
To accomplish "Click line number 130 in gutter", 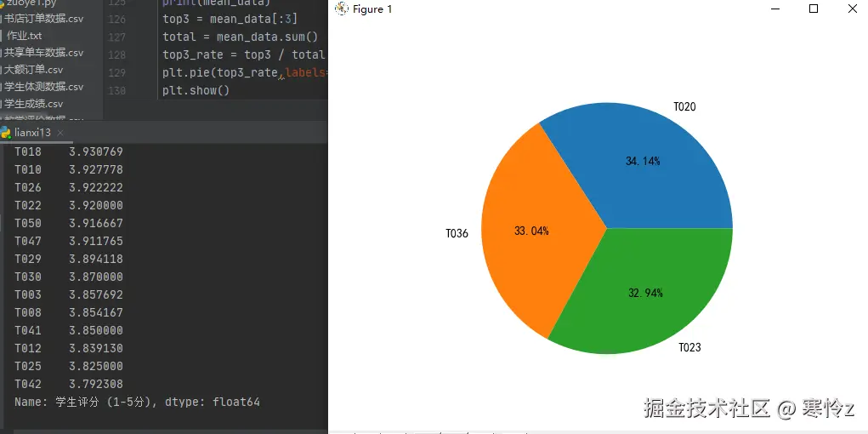I will coord(116,90).
